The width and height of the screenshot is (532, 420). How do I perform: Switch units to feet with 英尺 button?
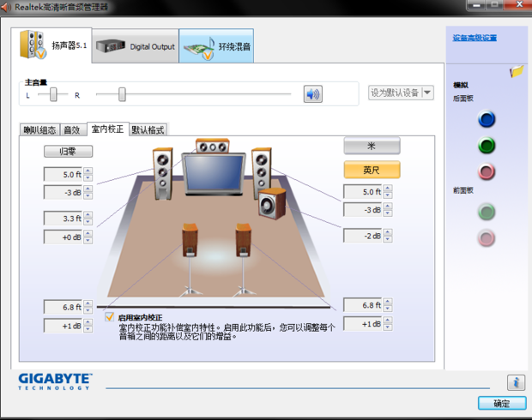372,170
